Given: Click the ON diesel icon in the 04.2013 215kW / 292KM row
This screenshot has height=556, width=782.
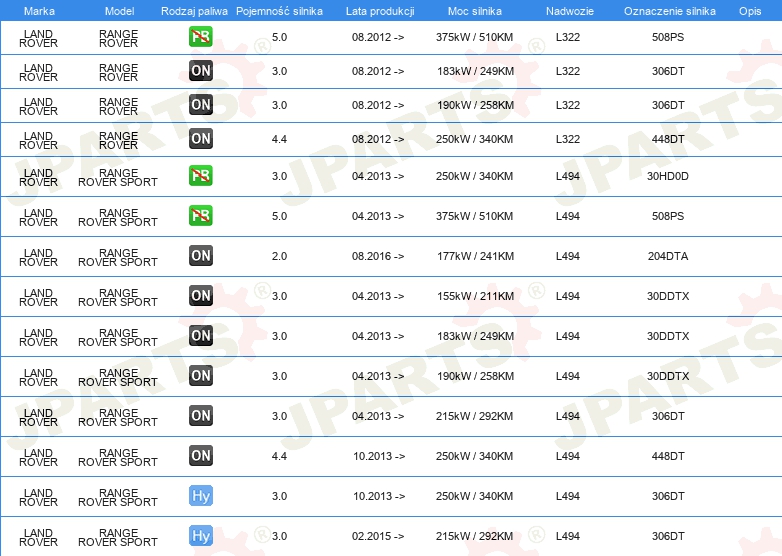Looking at the screenshot, I should coord(201,416).
